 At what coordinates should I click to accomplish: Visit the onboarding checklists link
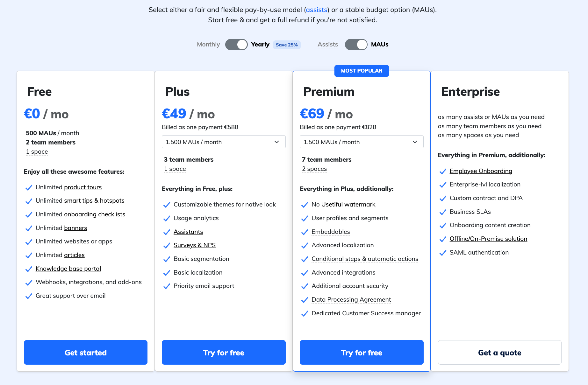click(95, 214)
